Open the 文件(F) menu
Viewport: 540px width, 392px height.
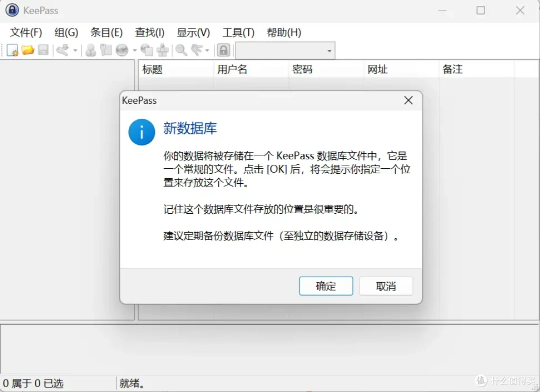click(x=26, y=32)
